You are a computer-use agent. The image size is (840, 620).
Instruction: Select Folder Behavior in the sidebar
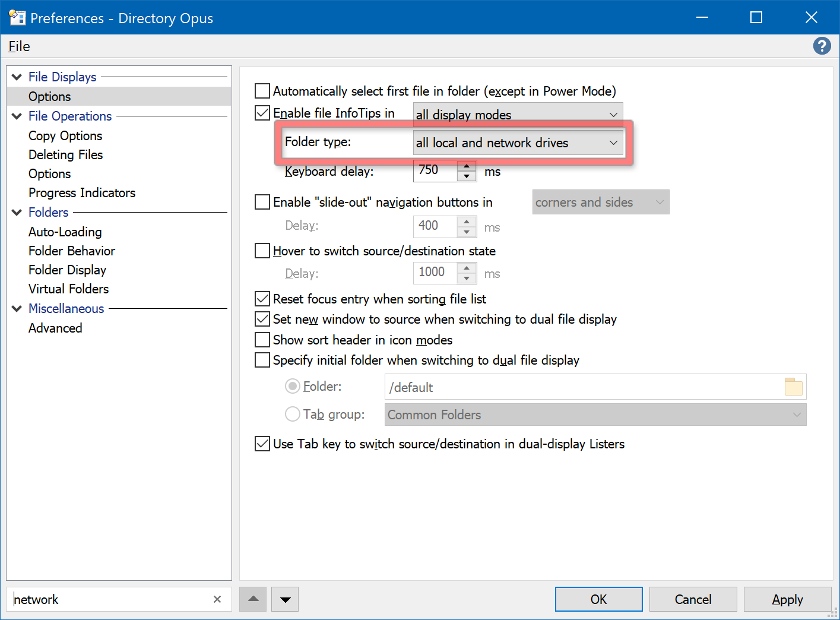click(x=72, y=251)
